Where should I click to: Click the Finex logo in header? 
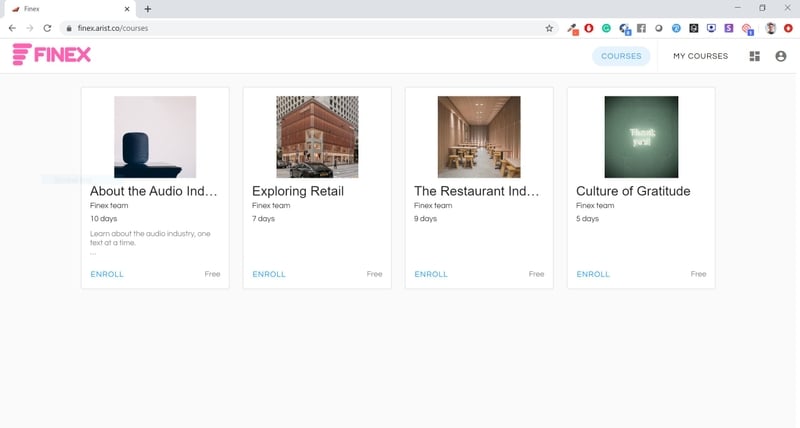pyautogui.click(x=51, y=55)
